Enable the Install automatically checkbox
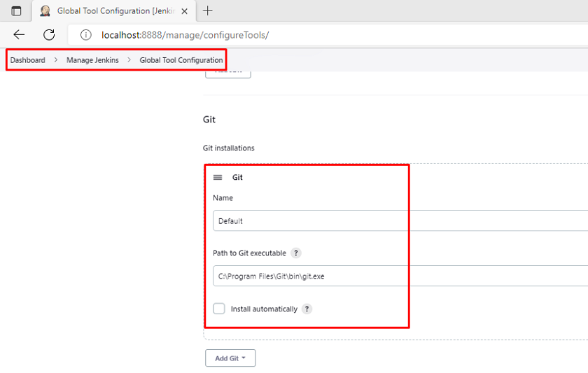The image size is (588, 373). point(219,309)
